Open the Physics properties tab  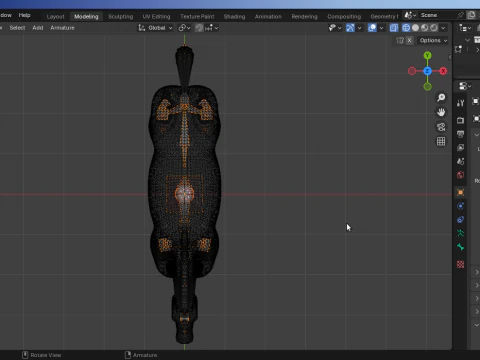tap(460, 206)
